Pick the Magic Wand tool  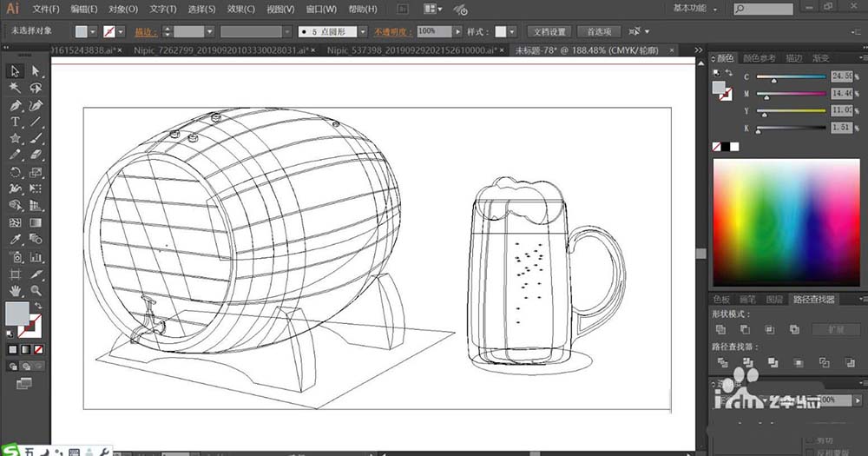(15, 88)
